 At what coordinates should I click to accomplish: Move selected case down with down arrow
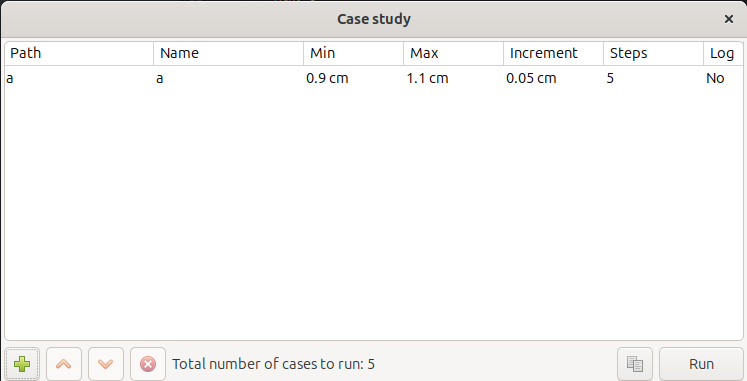106,364
